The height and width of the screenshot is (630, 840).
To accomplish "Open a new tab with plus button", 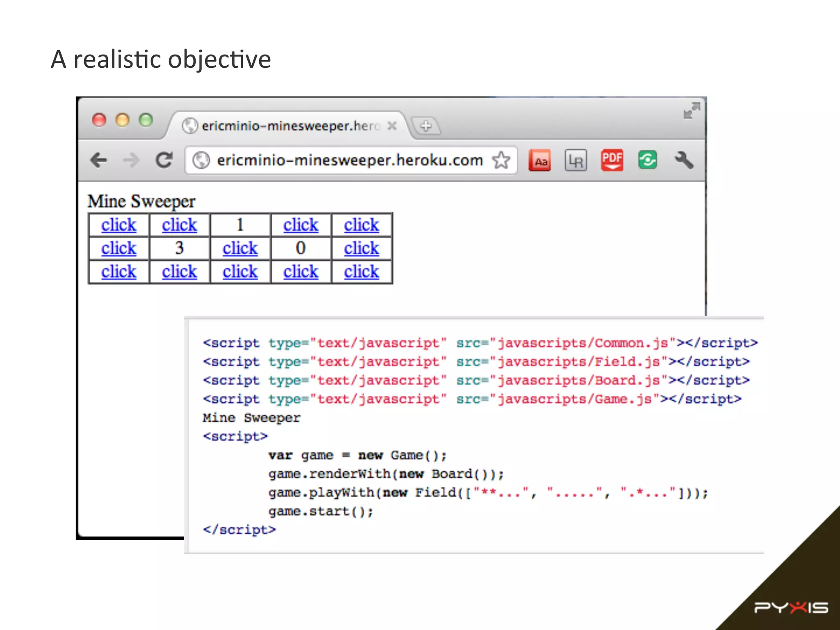I will point(426,126).
